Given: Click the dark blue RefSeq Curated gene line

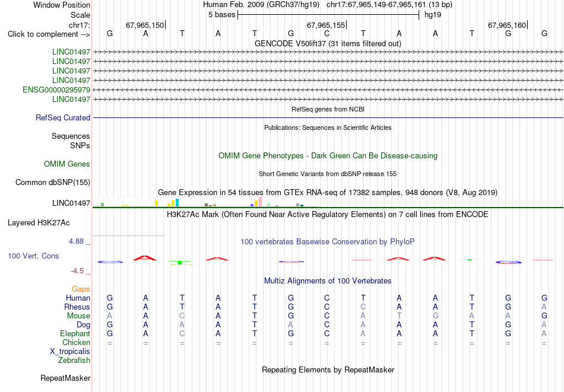Looking at the screenshot, I should tap(328, 117).
